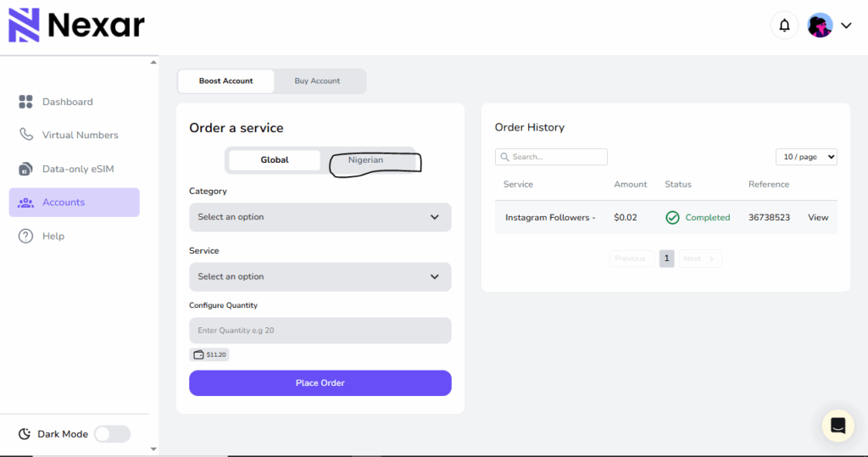The width and height of the screenshot is (868, 457).
Task: Click reference number 36738523
Action: pos(769,218)
